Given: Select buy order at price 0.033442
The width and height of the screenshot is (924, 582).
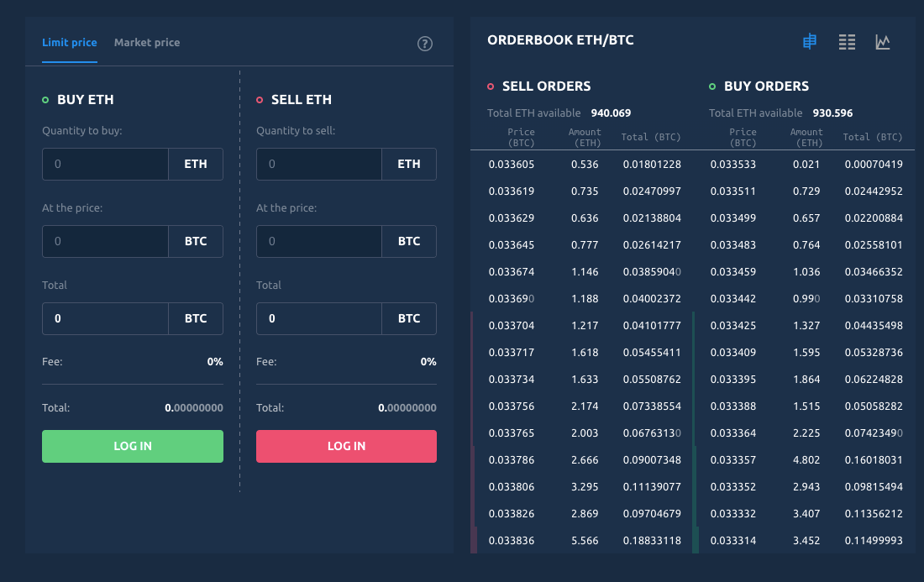Looking at the screenshot, I should [x=804, y=299].
